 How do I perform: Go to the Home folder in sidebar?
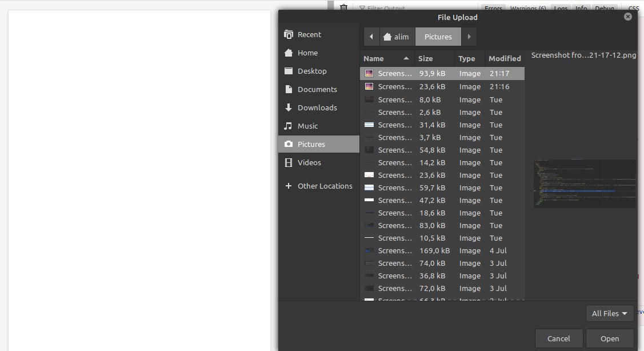319,53
